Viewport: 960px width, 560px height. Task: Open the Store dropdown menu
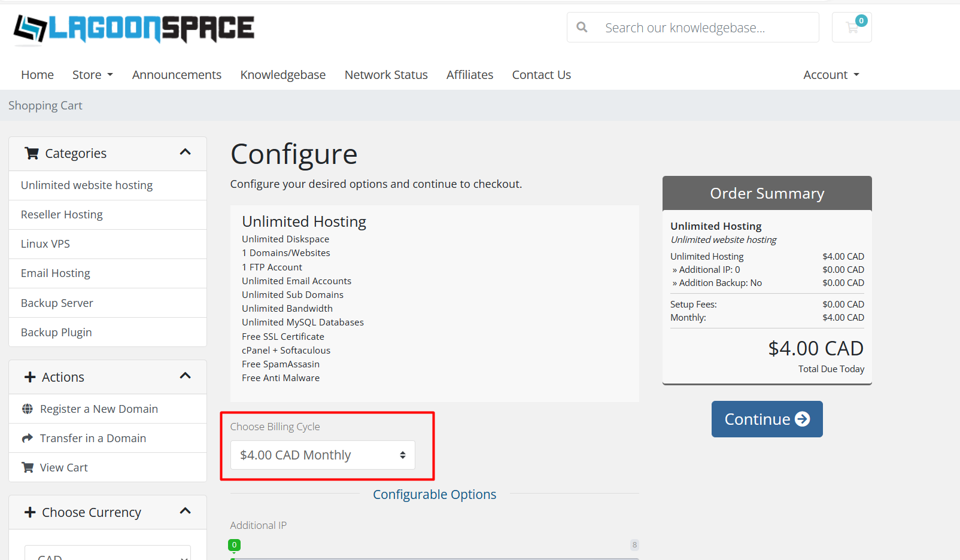92,75
